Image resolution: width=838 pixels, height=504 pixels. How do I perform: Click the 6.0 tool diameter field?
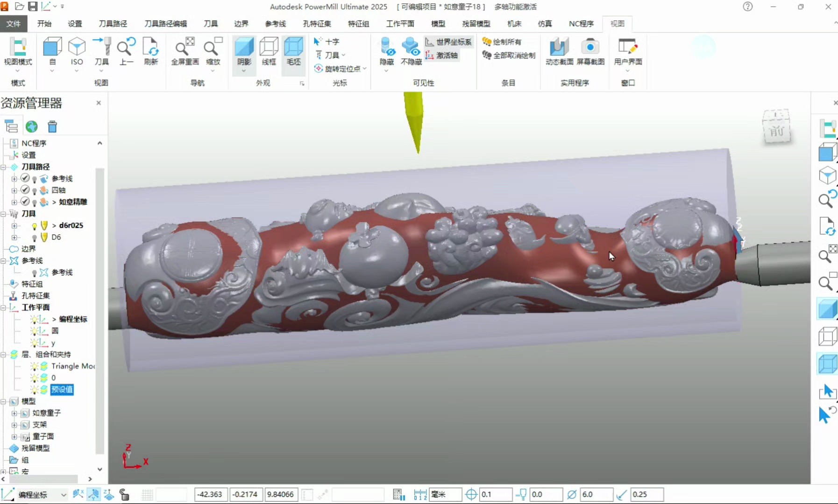tap(596, 494)
